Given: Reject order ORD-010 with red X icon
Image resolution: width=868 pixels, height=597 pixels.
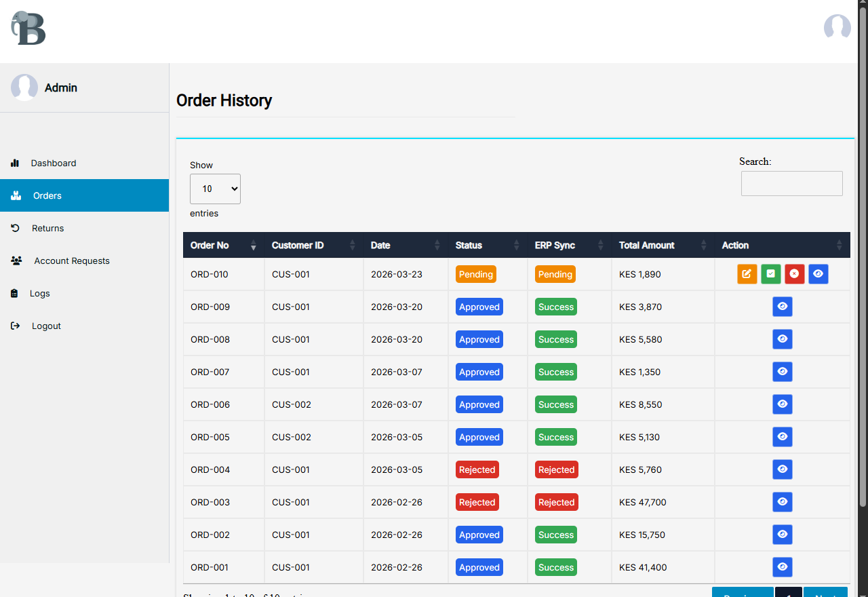Looking at the screenshot, I should click(x=795, y=274).
